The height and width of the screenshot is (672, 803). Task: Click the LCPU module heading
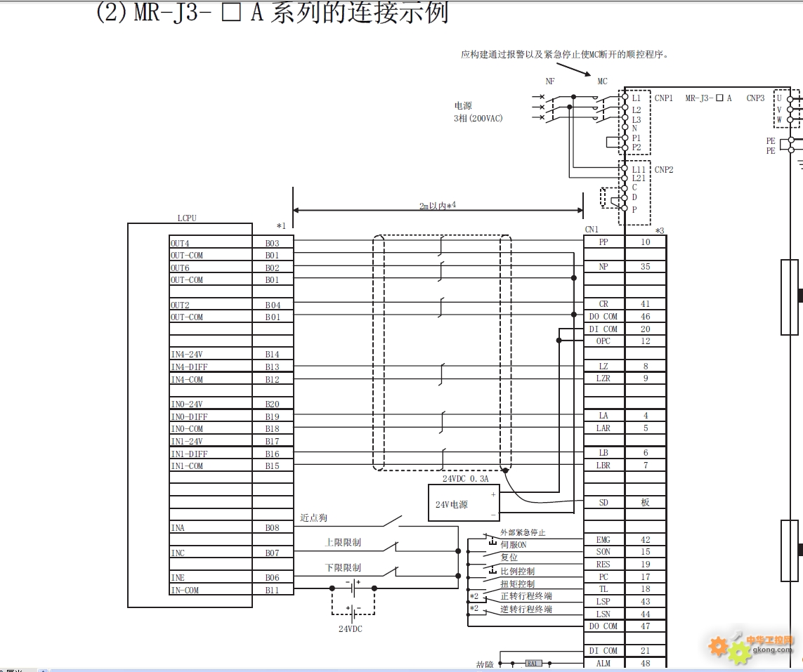click(187, 218)
